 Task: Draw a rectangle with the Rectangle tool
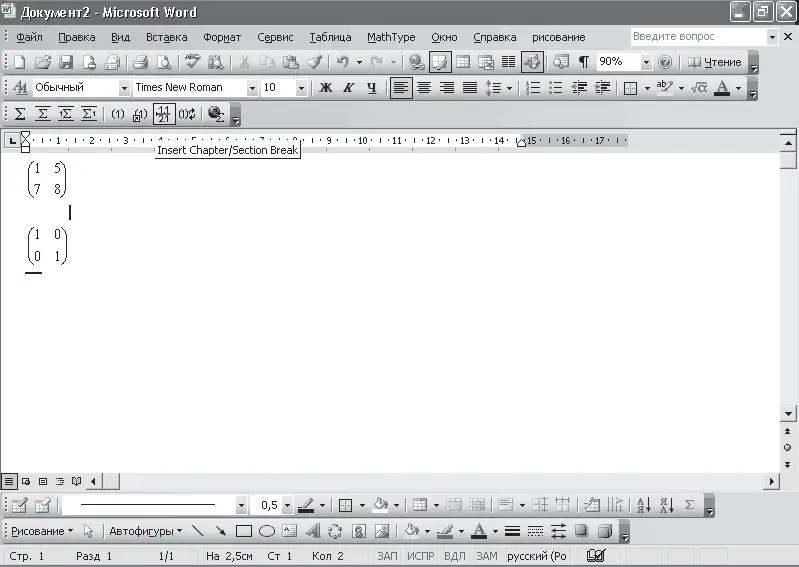point(244,531)
